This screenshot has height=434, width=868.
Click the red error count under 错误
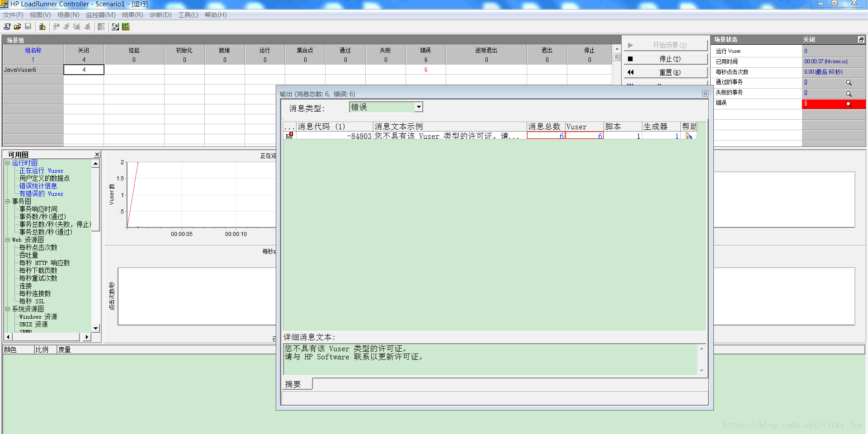[x=426, y=70]
